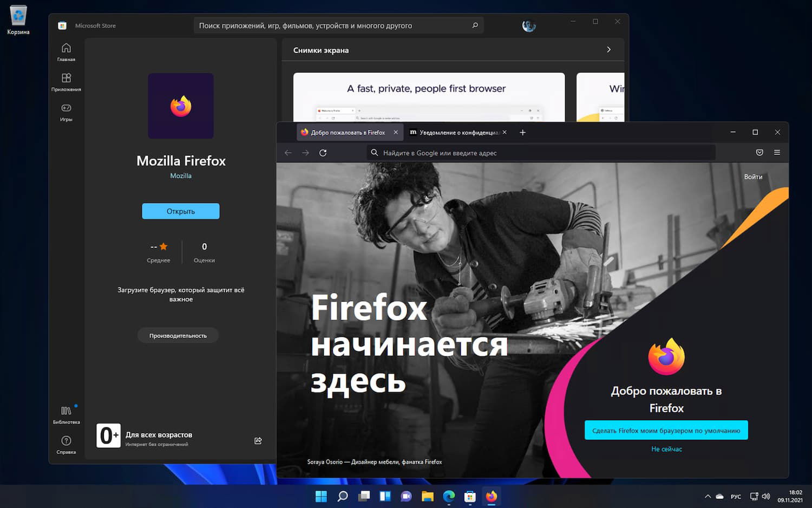Viewport: 812px width, 508px height.
Task: Click the Firefox forward navigation arrow
Action: click(305, 153)
